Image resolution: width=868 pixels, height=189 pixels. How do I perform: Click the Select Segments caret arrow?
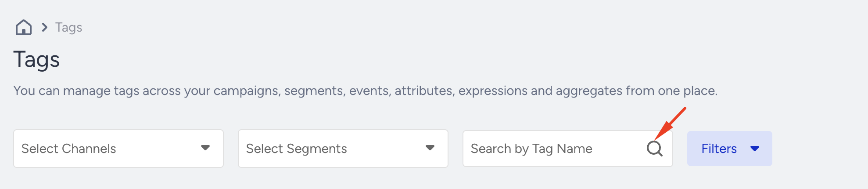click(430, 148)
